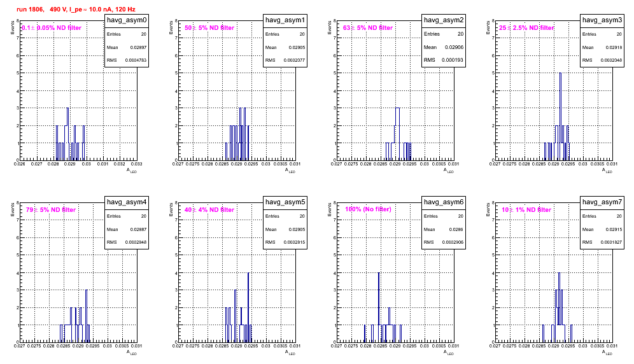Click the A_LED axis title under havg_asym3 plot
This screenshot has width=634, height=364.
point(607,171)
